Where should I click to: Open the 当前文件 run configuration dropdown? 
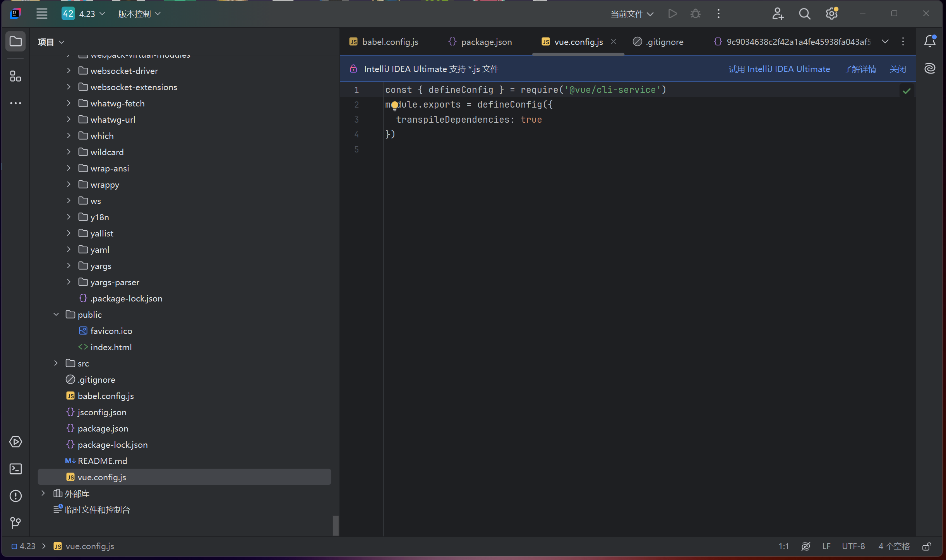click(632, 14)
